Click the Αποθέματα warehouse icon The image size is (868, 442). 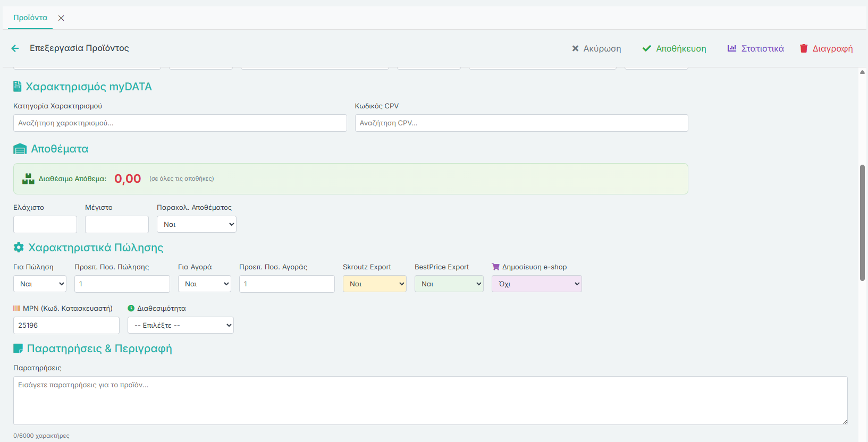tap(20, 149)
